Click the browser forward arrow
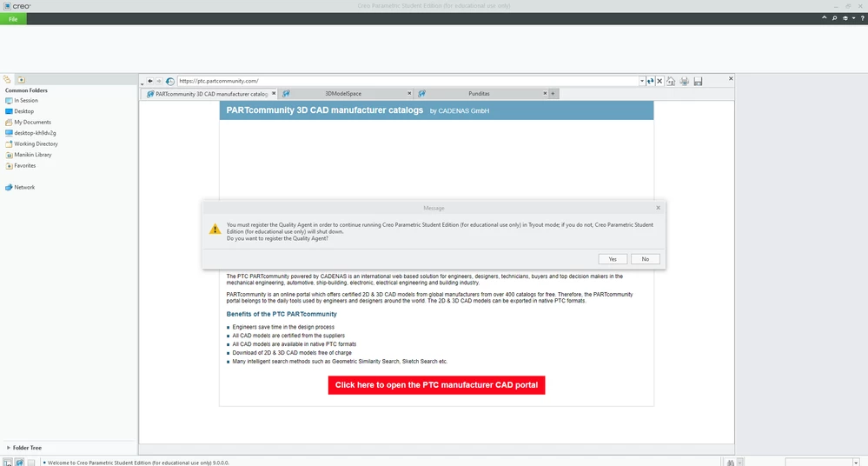 (x=159, y=81)
